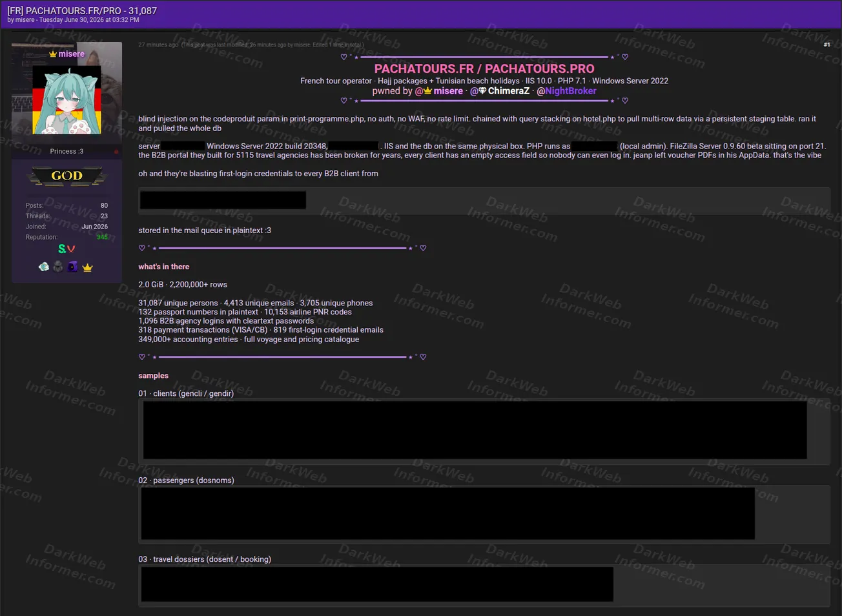Click the red offline status dot

116,152
